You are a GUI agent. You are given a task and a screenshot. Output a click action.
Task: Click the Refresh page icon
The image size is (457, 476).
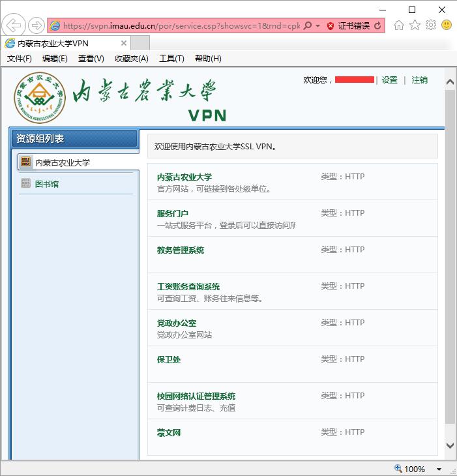point(377,26)
